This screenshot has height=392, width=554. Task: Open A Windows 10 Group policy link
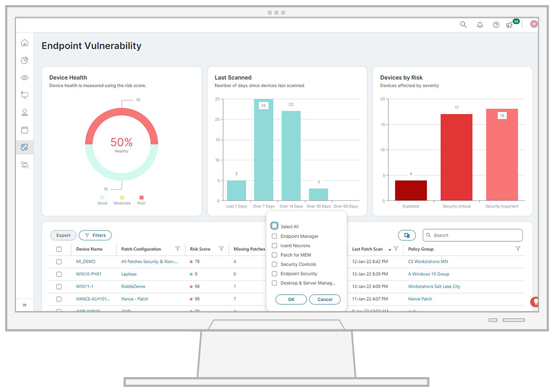(428, 274)
